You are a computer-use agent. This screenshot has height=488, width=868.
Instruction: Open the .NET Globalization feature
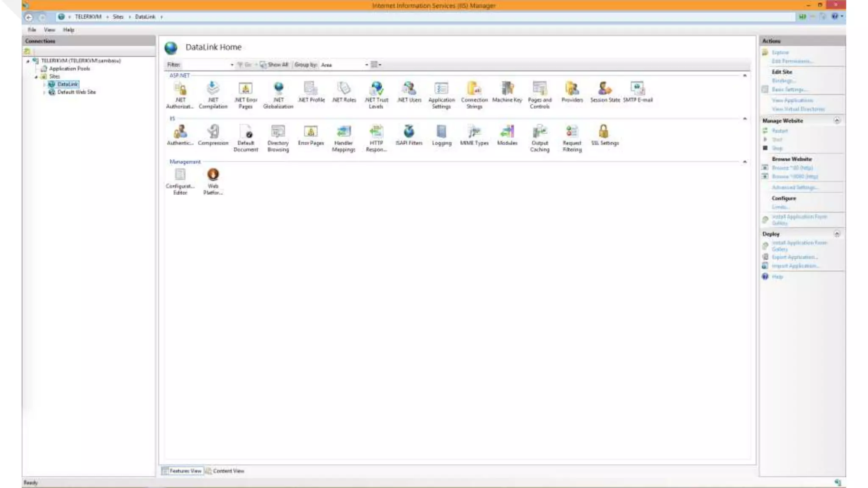pos(278,95)
